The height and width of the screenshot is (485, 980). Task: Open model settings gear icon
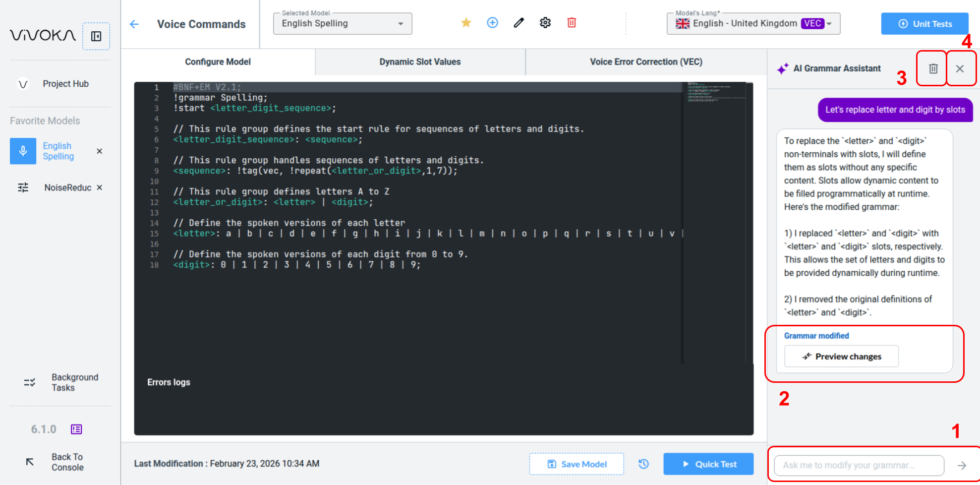pyautogui.click(x=545, y=23)
